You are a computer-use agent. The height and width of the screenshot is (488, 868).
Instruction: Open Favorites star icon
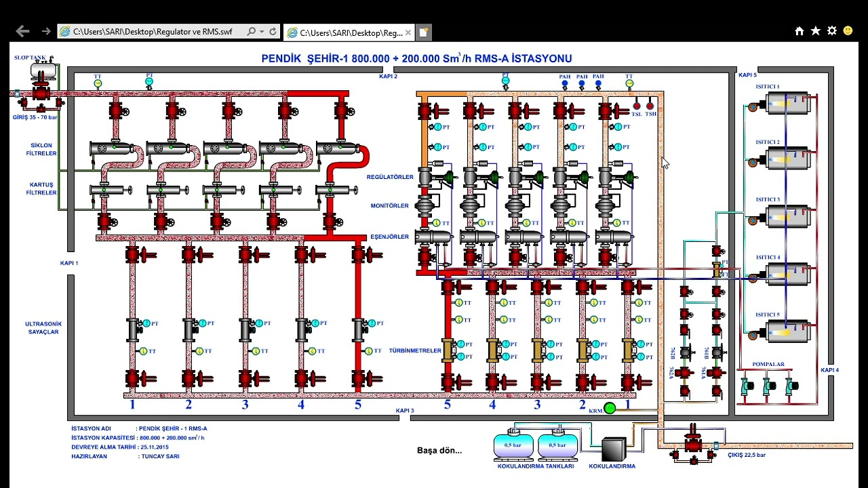coord(816,31)
